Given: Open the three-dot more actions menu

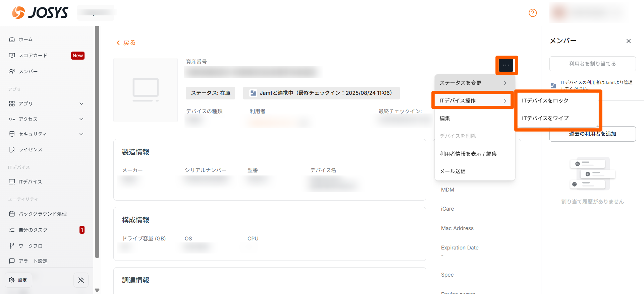Looking at the screenshot, I should coord(506,65).
